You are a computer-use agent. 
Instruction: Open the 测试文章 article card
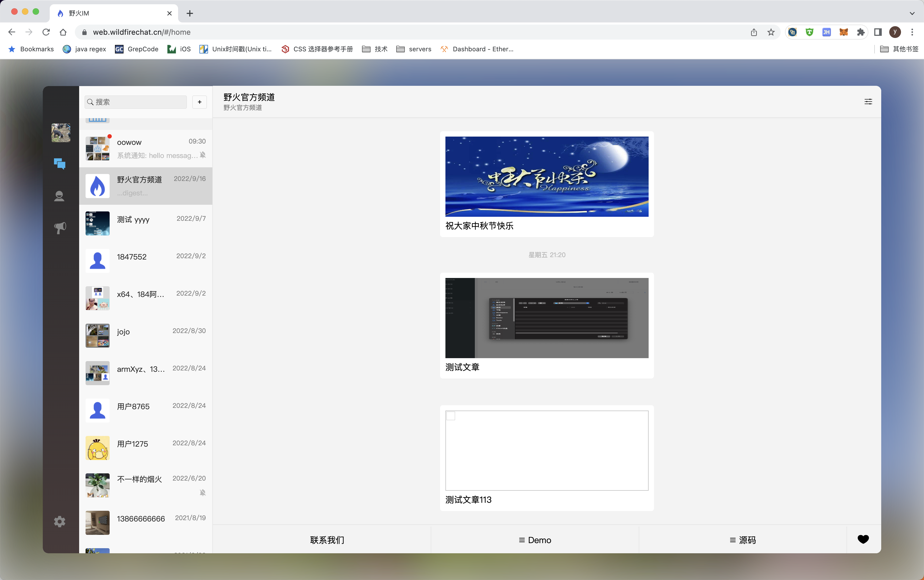coord(546,325)
